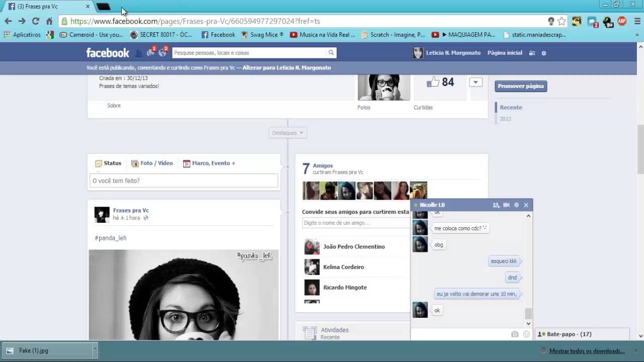
Task: Open the post photo of girl with glasses
Action: tap(184, 295)
